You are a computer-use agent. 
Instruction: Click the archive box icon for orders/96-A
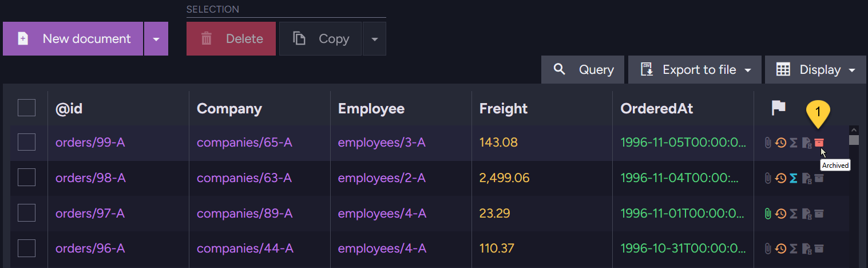(x=819, y=249)
